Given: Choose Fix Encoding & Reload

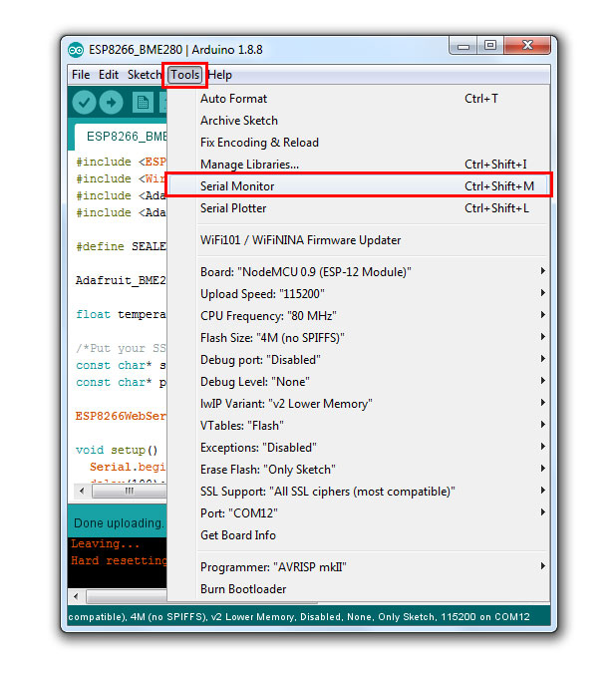Looking at the screenshot, I should [358, 143].
